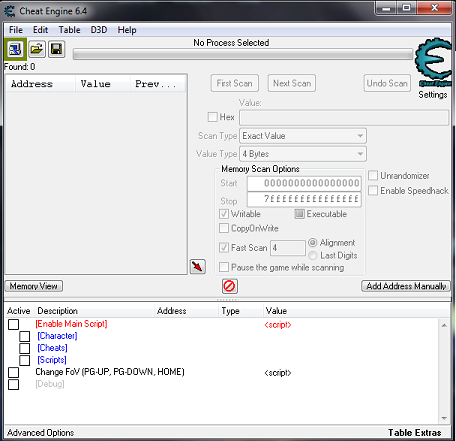Tick the Enable Main Script checkbox

coord(14,324)
